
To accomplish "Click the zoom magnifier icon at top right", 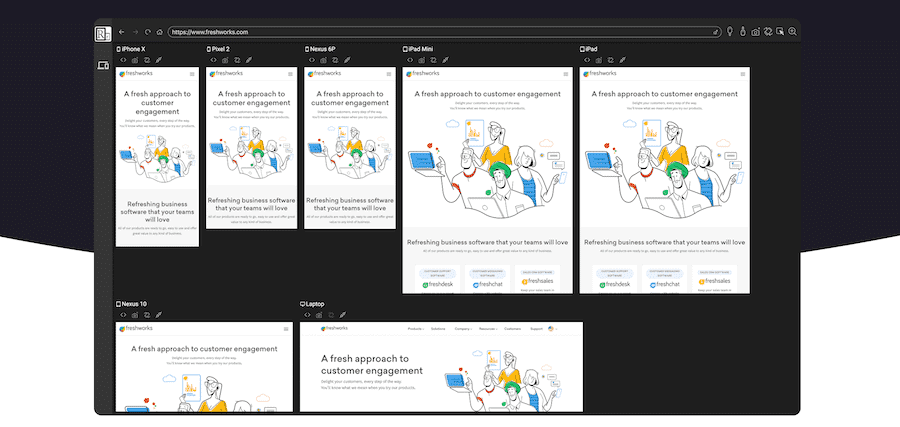I will [792, 32].
